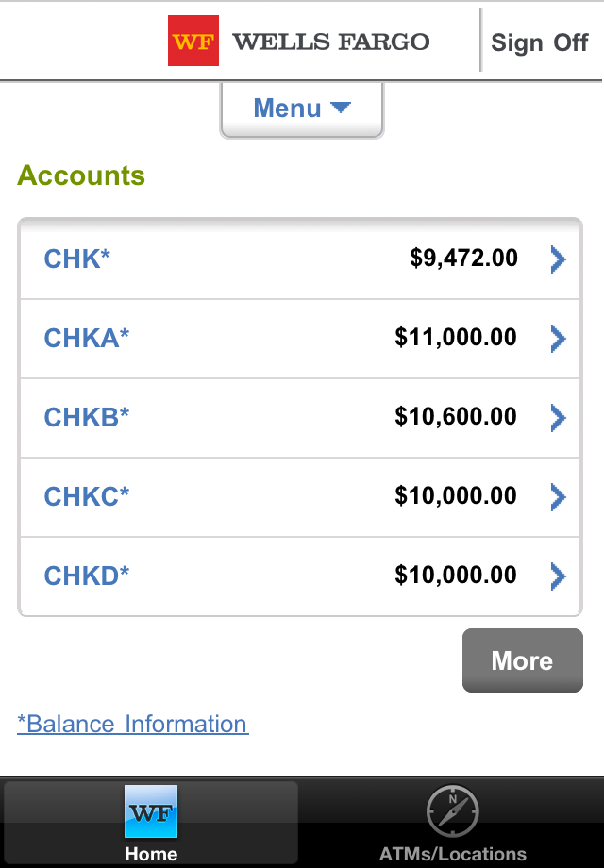This screenshot has width=604, height=868.
Task: Open the CHK* account name
Action: point(77,259)
